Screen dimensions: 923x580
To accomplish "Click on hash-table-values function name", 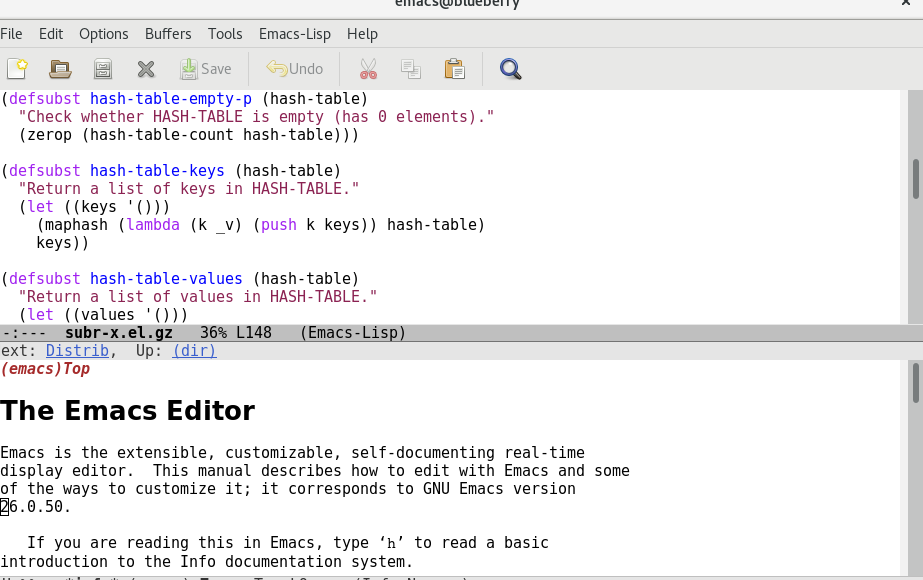I will pyautogui.click(x=166, y=279).
